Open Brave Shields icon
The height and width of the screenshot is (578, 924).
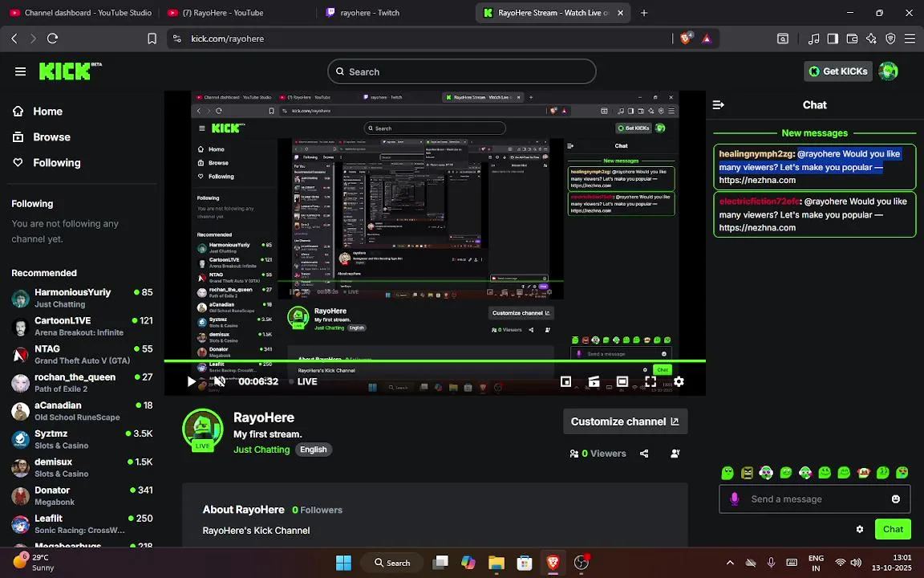pos(686,39)
